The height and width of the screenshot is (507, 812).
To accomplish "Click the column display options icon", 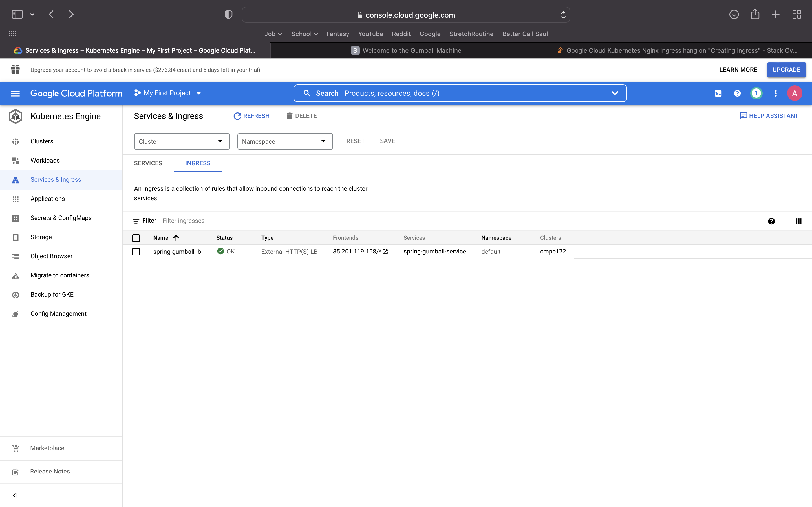I will pos(798,221).
